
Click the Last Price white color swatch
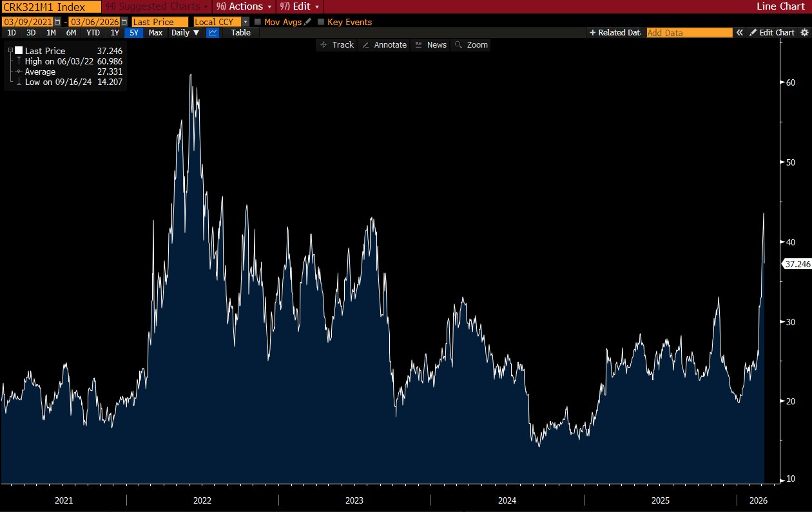[x=19, y=50]
